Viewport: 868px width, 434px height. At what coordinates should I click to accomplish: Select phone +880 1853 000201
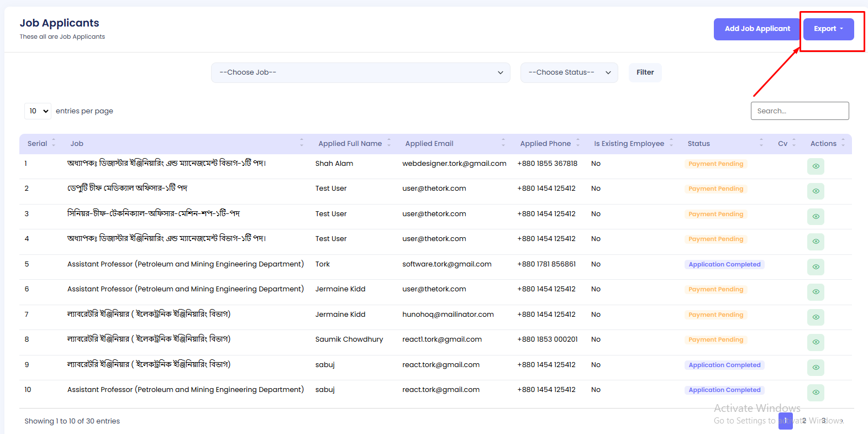pos(548,339)
